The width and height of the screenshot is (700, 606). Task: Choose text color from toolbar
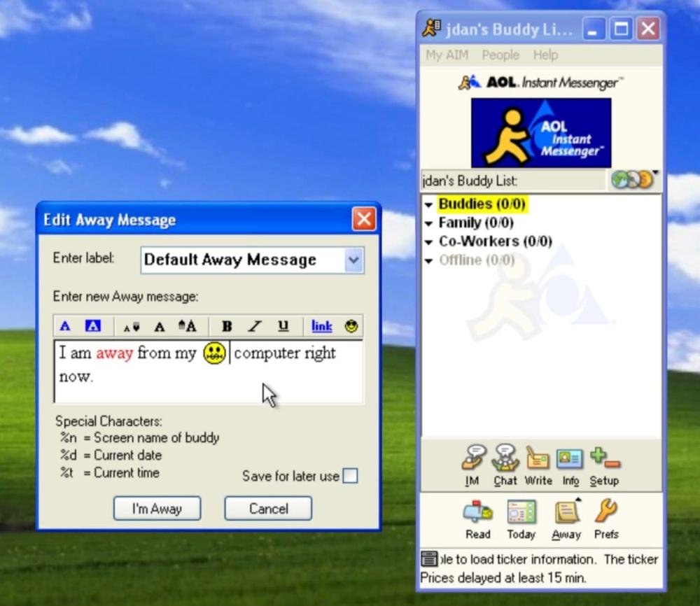click(x=65, y=326)
